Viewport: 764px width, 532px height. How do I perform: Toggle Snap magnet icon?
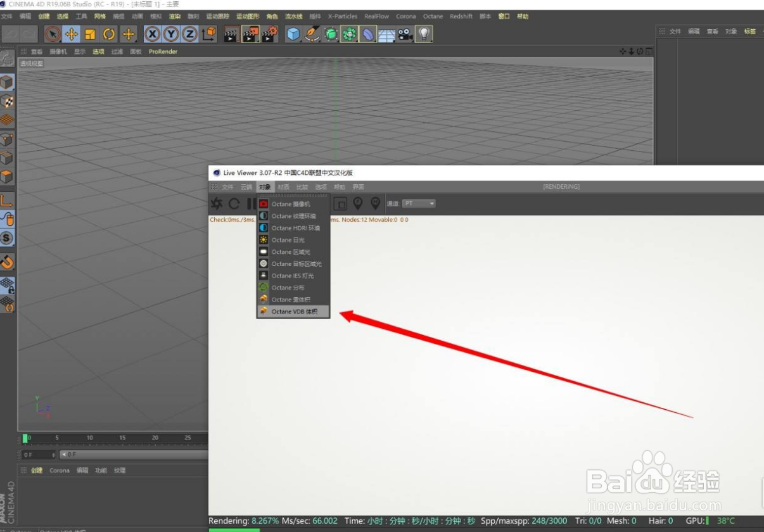pyautogui.click(x=7, y=261)
